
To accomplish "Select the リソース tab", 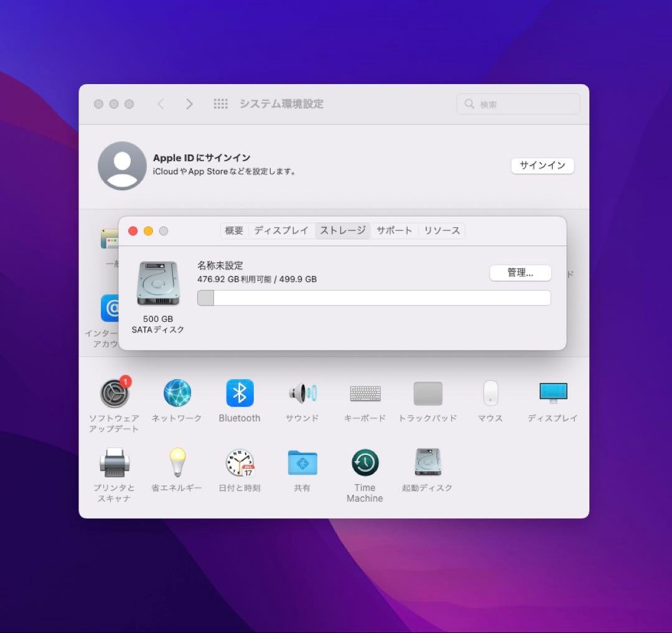I will click(x=442, y=231).
